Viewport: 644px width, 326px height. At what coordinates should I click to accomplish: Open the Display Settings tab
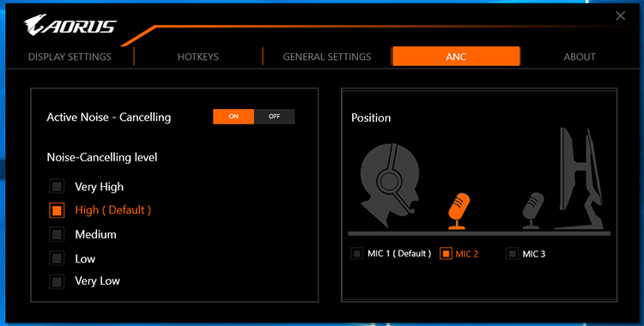70,57
